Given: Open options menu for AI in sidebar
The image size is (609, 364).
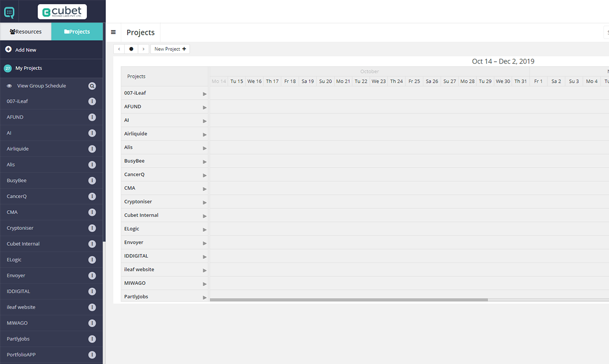Looking at the screenshot, I should [x=92, y=133].
